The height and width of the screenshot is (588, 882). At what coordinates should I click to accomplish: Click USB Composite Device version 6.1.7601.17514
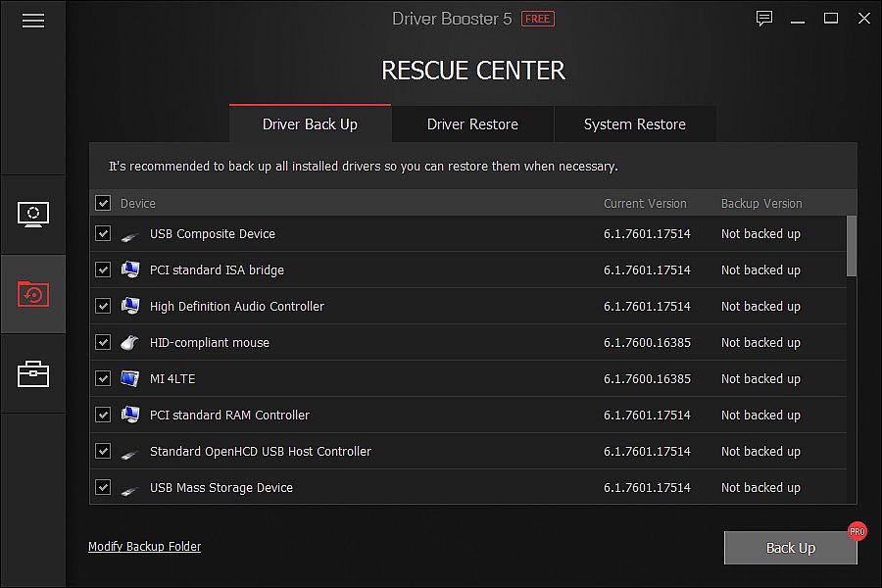click(x=647, y=234)
